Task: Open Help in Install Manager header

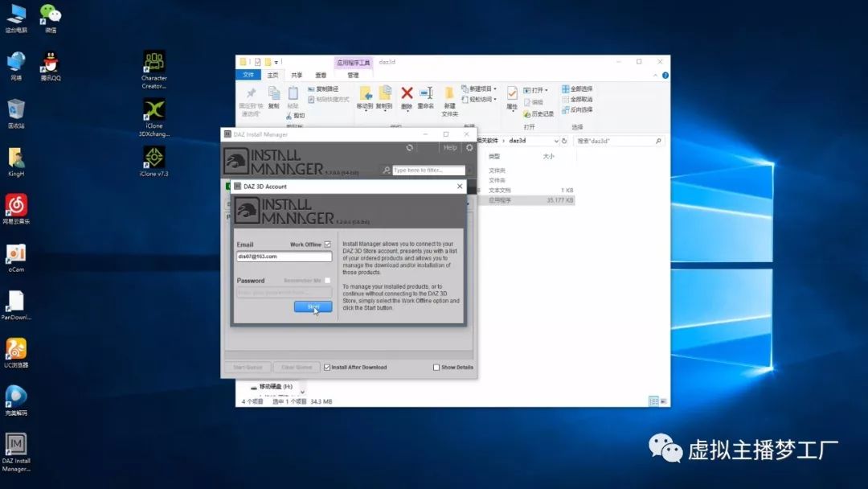Action: [x=450, y=148]
